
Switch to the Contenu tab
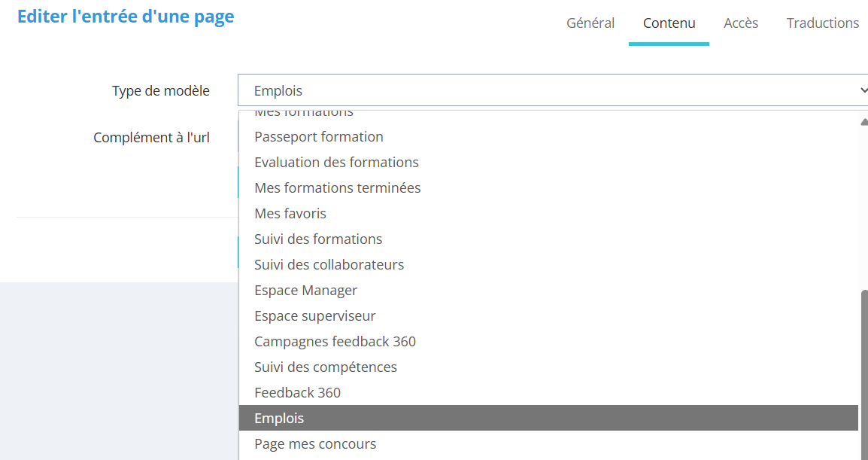click(x=669, y=23)
